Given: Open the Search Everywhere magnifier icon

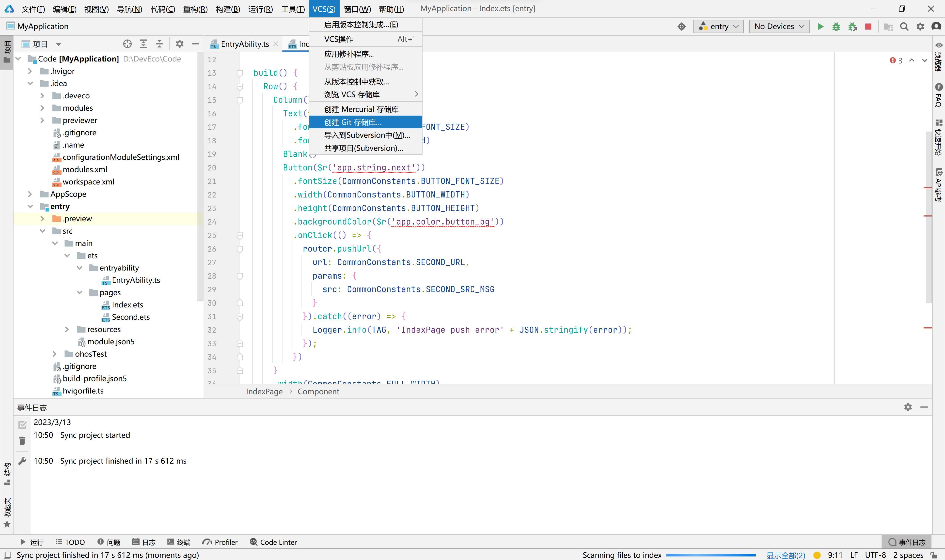Looking at the screenshot, I should [x=904, y=26].
